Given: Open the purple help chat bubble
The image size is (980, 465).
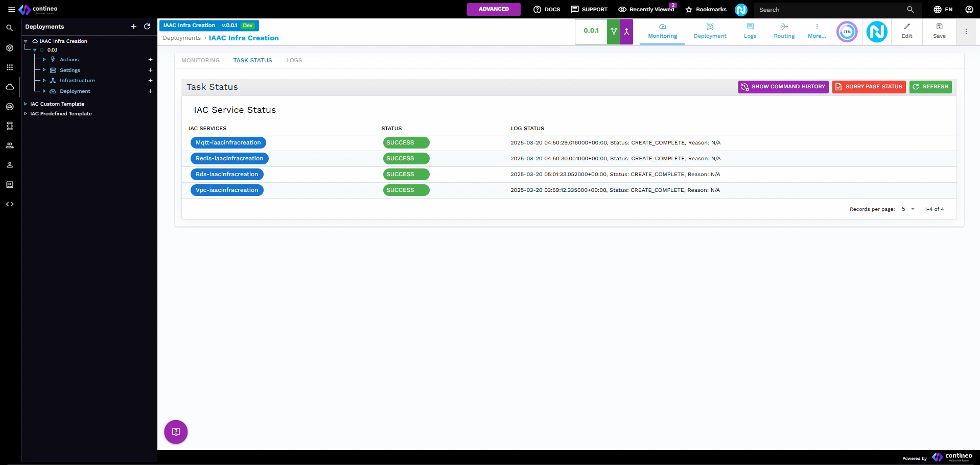Looking at the screenshot, I should click(176, 432).
